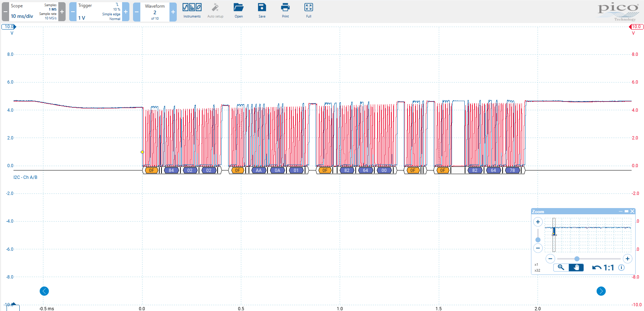Enable the magnifier zoom selection mode
Screen dimensions: 644x311
(561, 268)
